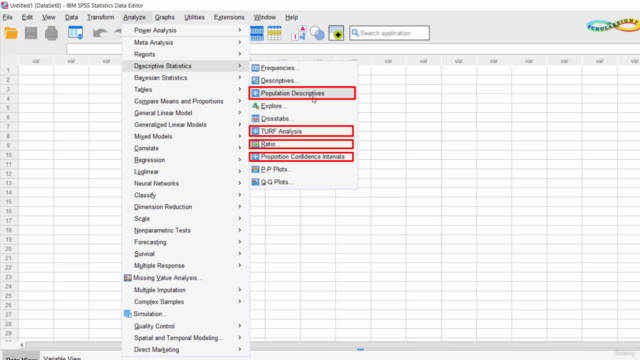Open the Help menu
This screenshot has width=640, height=360.
pyautogui.click(x=291, y=17)
